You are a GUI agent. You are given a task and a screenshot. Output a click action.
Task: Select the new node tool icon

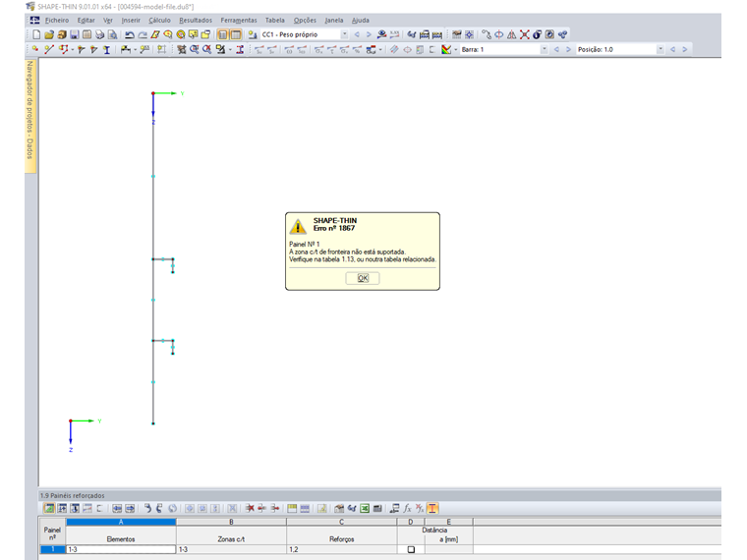click(x=35, y=49)
